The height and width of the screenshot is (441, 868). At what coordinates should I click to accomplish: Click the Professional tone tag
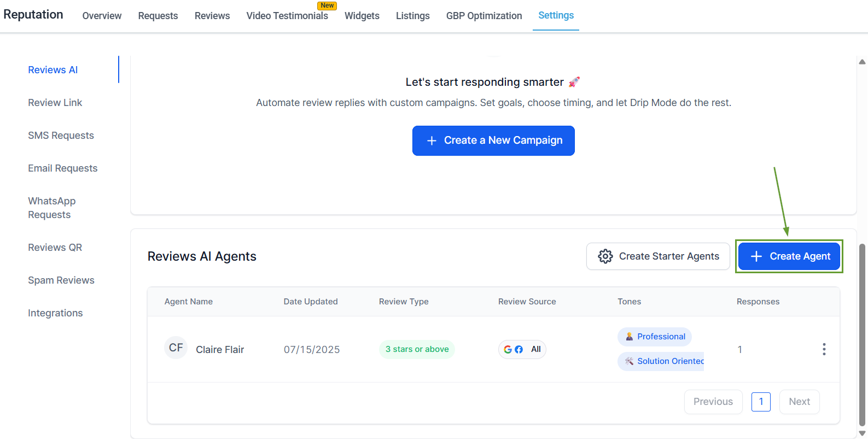655,337
